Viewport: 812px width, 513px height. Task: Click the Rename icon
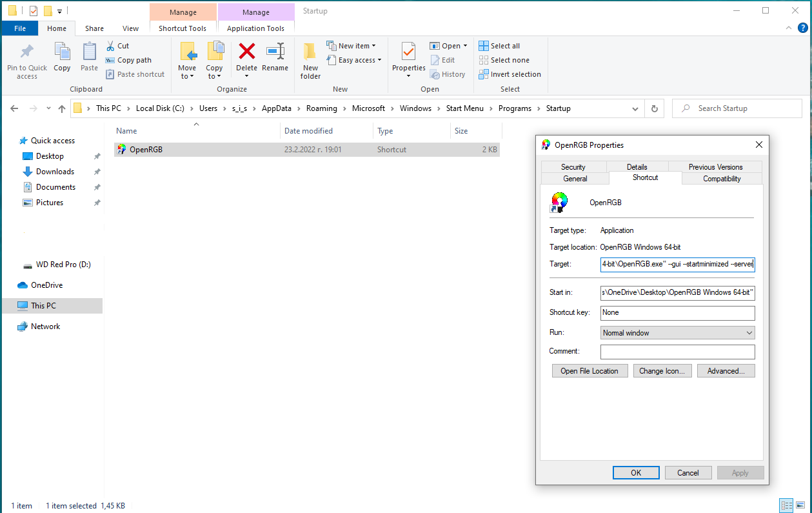pyautogui.click(x=275, y=51)
